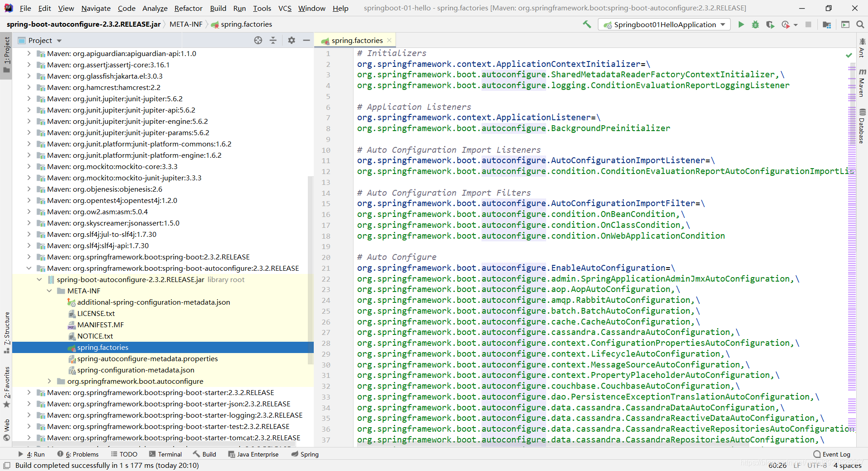Toggle the Spring tool window
This screenshot has height=471, width=868.
point(305,454)
